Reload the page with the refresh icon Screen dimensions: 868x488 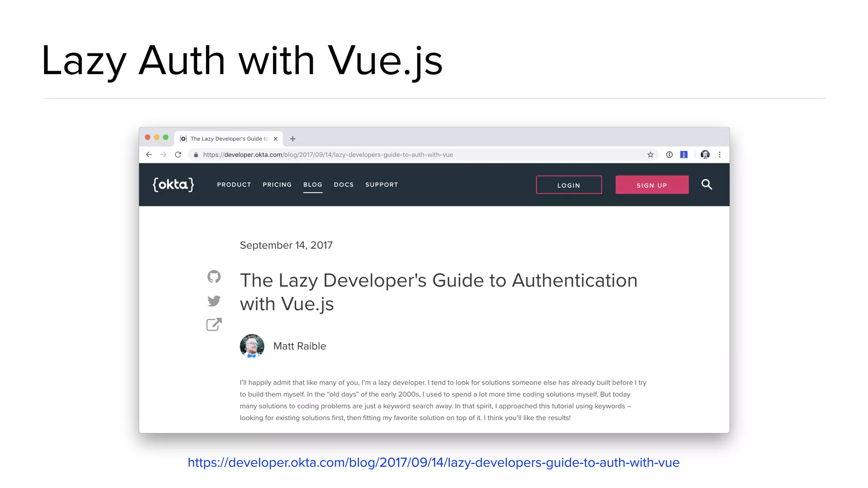[178, 155]
